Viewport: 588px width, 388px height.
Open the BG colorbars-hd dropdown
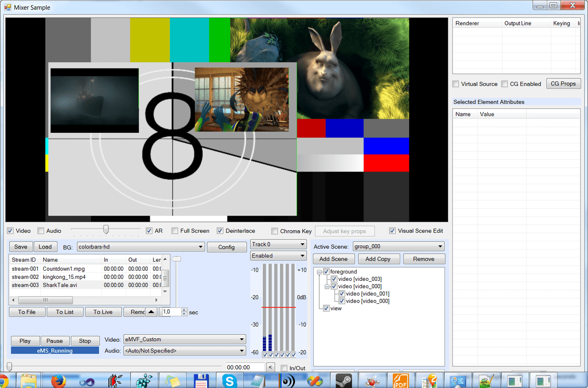point(141,247)
